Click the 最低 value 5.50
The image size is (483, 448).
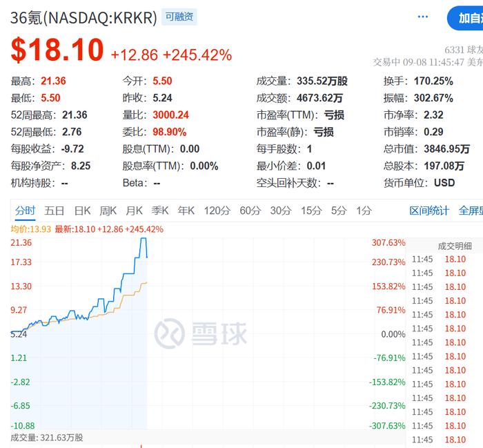pos(50,98)
